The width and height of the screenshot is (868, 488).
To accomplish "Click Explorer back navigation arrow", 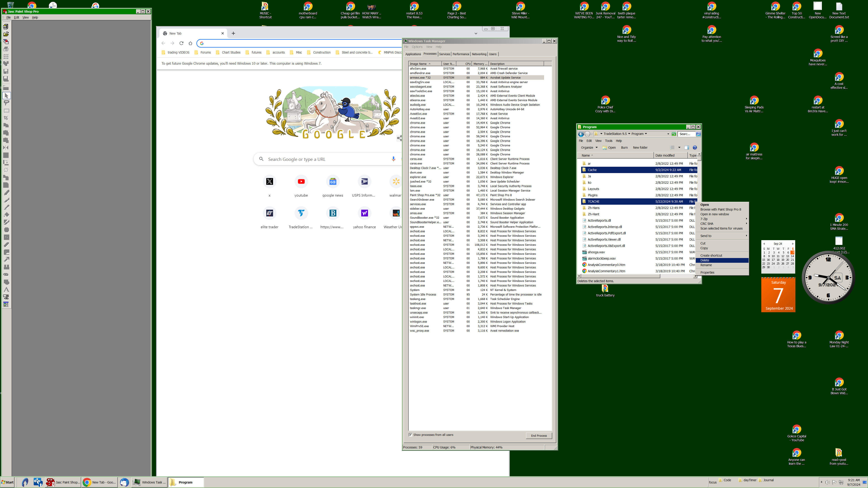I will pyautogui.click(x=581, y=134).
